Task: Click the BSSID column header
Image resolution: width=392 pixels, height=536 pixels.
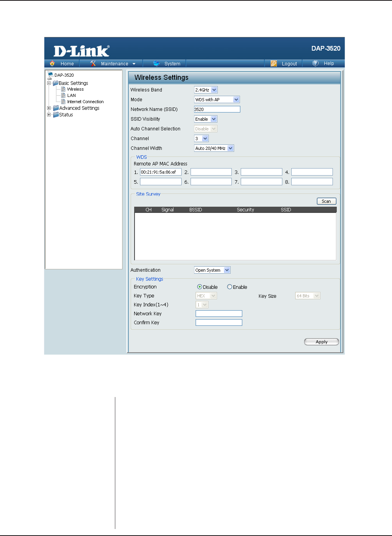Action: pos(196,210)
